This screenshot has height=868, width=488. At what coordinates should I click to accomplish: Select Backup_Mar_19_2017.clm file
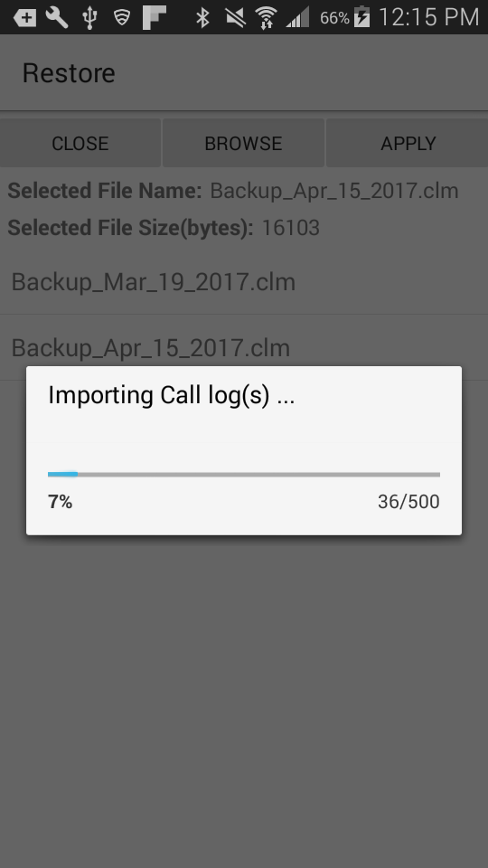point(244,282)
